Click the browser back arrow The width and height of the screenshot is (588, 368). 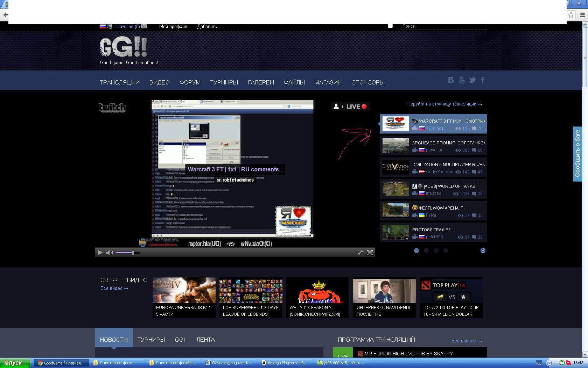(x=5, y=15)
